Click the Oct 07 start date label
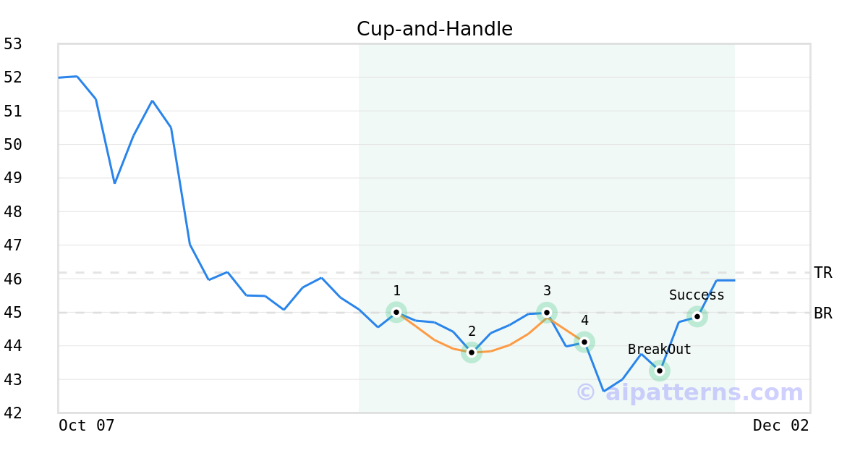 [87, 426]
